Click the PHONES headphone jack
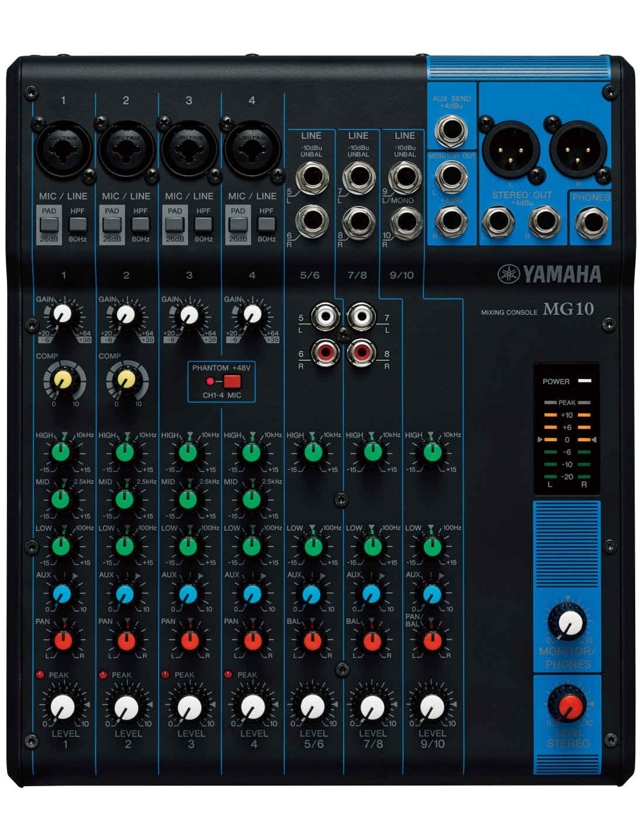The width and height of the screenshot is (644, 833). pyautogui.click(x=591, y=223)
